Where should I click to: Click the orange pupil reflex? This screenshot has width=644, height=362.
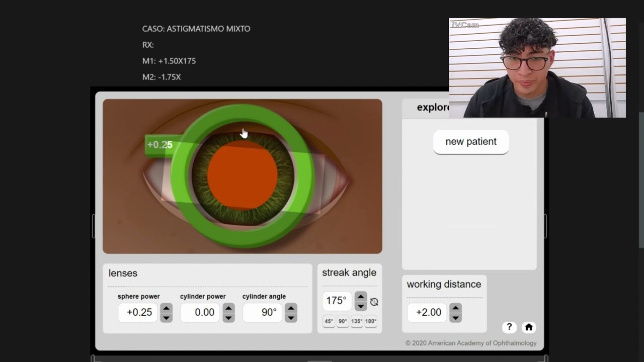243,175
